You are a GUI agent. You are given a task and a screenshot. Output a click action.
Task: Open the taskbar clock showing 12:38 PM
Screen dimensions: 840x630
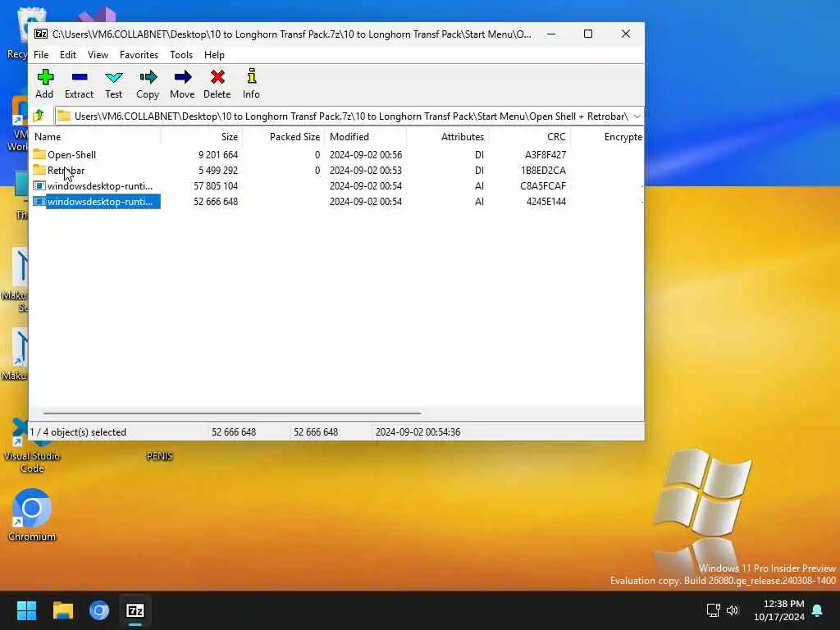pos(779,610)
